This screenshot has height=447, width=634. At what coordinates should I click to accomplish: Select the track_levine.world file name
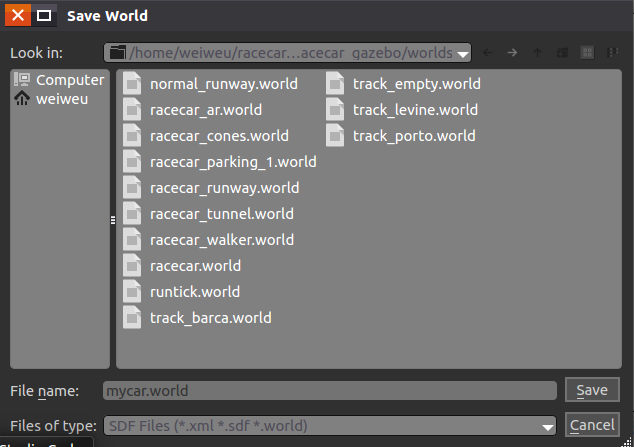coord(415,110)
